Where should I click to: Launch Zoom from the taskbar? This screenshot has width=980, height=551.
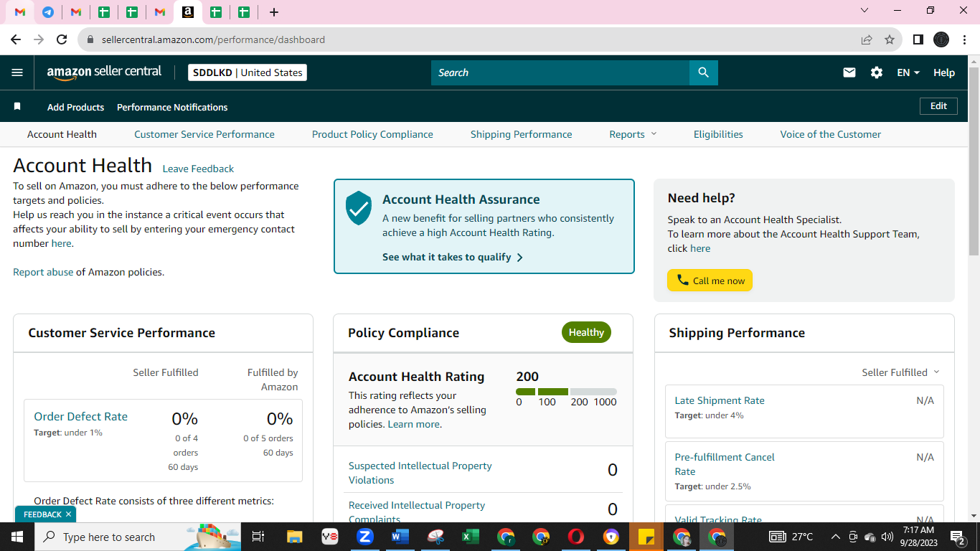click(x=365, y=537)
